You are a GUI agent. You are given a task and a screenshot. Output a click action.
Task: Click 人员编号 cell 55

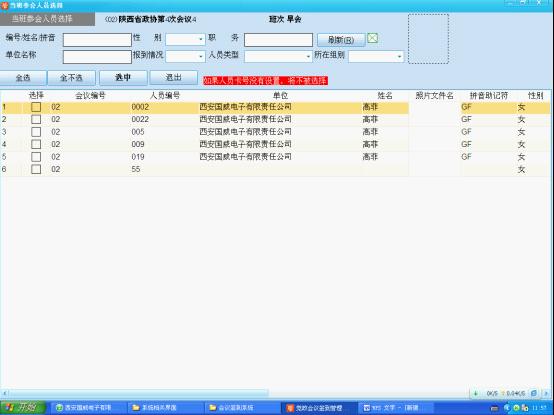[136, 169]
